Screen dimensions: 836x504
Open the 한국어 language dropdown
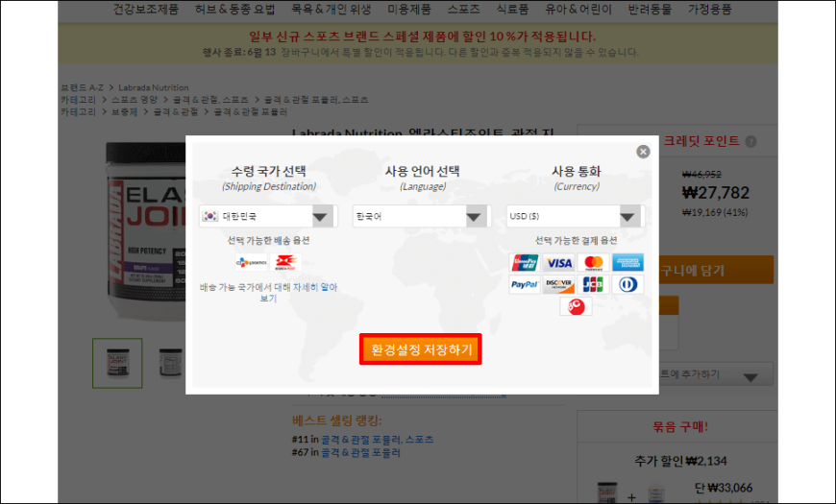(421, 216)
